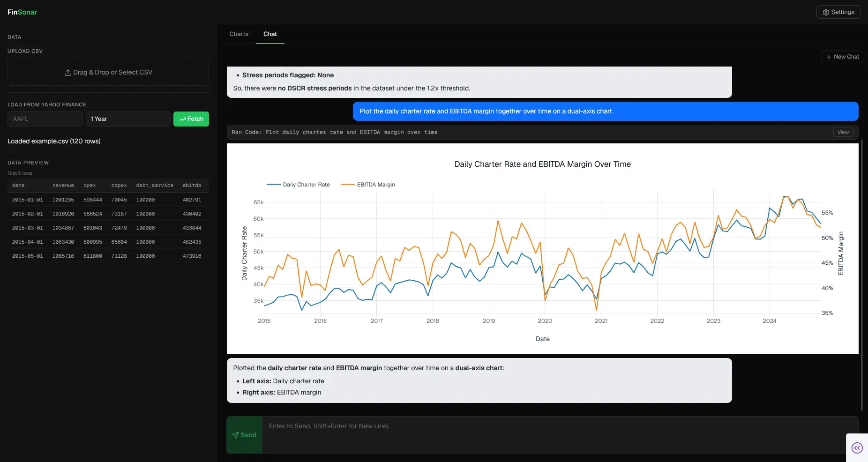This screenshot has height=462, width=868.
Task: Select the 'date' column header
Action: coord(18,186)
